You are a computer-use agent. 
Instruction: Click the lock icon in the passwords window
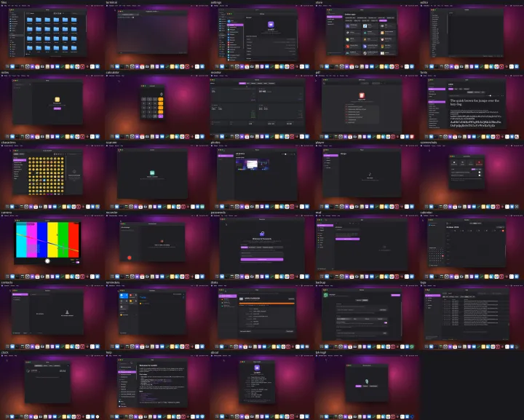pyautogui.click(x=262, y=234)
